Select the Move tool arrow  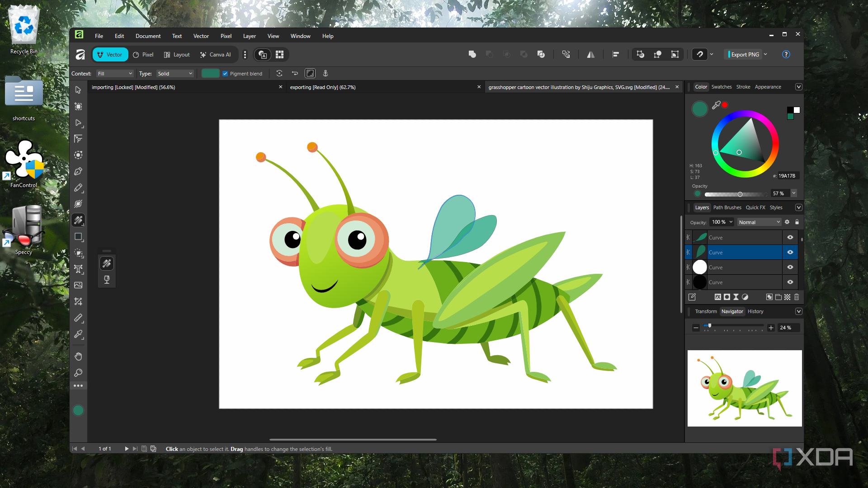(78, 90)
